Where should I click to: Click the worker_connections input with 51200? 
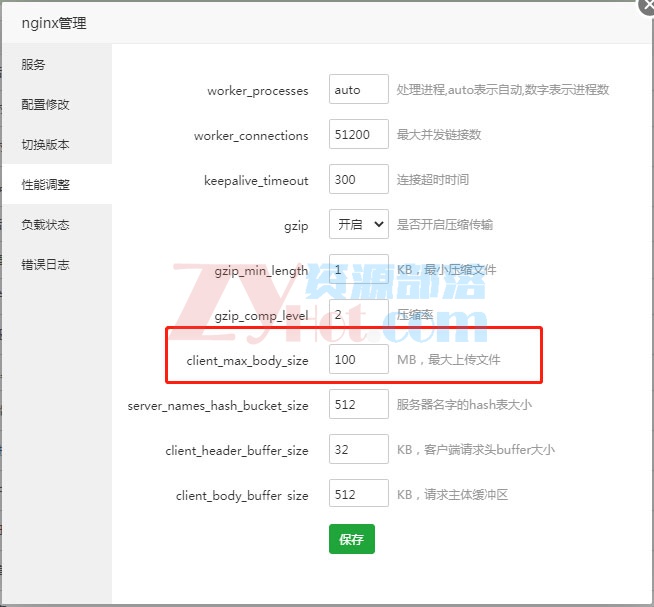click(x=359, y=134)
